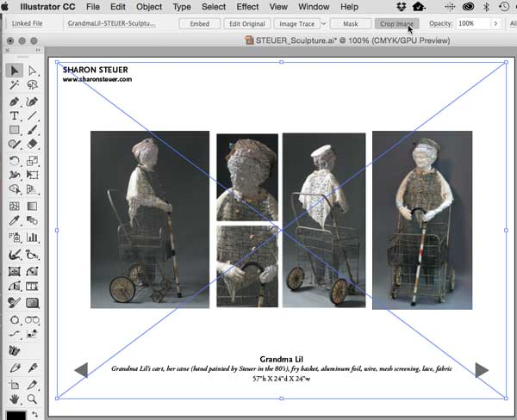Select the Mesh tool
Image resolution: width=517 pixels, height=420 pixels.
click(14, 207)
